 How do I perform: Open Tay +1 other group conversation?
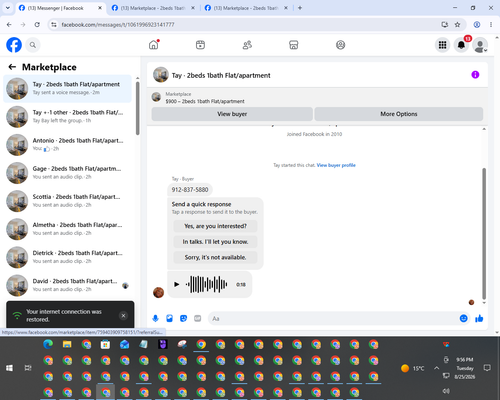pos(67,117)
